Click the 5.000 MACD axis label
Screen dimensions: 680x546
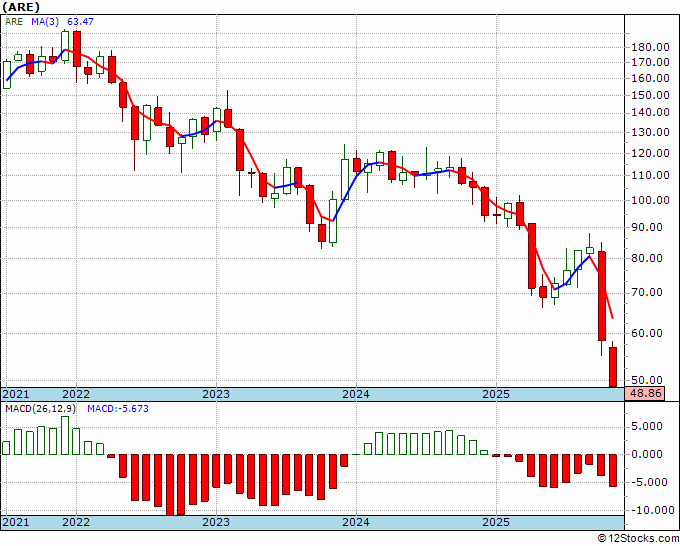647,426
